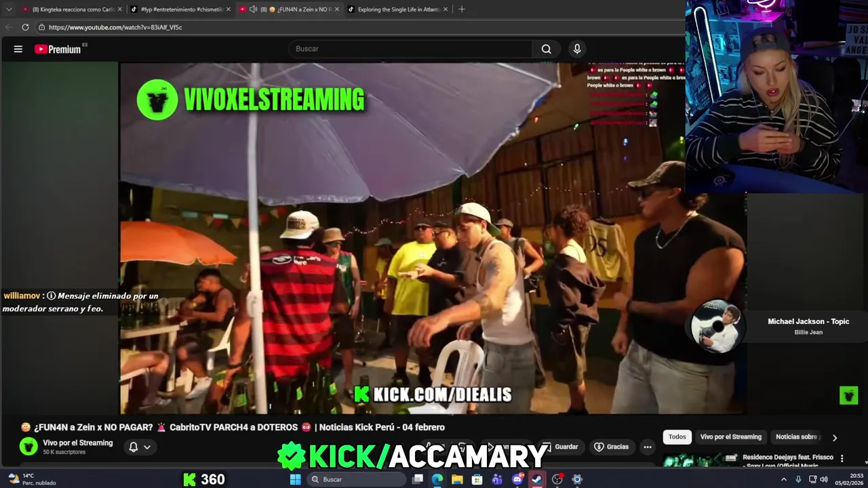Save the video with Guardar button

tap(560, 447)
